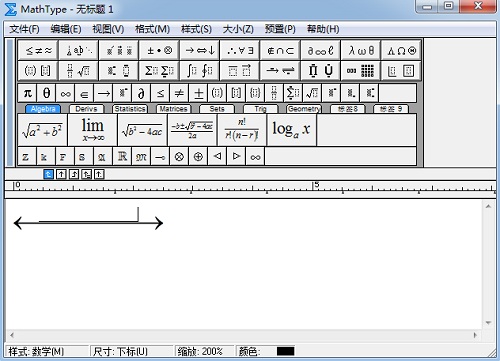Image resolution: width=500 pixels, height=361 pixels.
Task: Open the underbar and overbar templates palette
Action: [240, 71]
